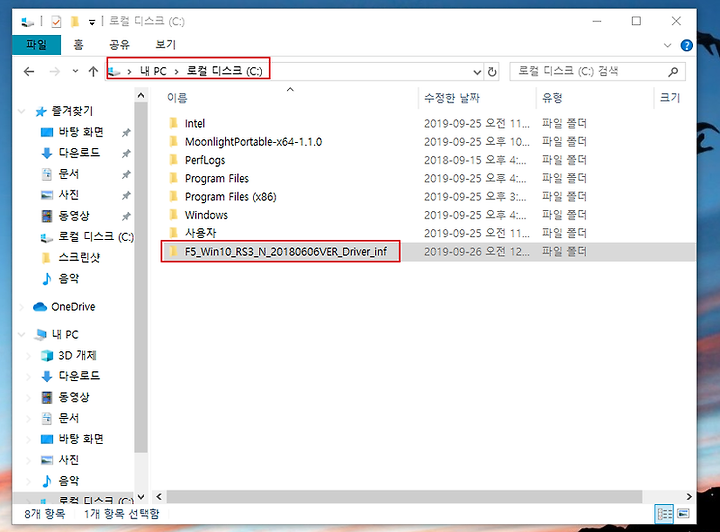Viewport: 720px width, 532px height.
Task: Open 로컬 디스크 (C:) under 즐겨찾기
Action: click(x=96, y=237)
